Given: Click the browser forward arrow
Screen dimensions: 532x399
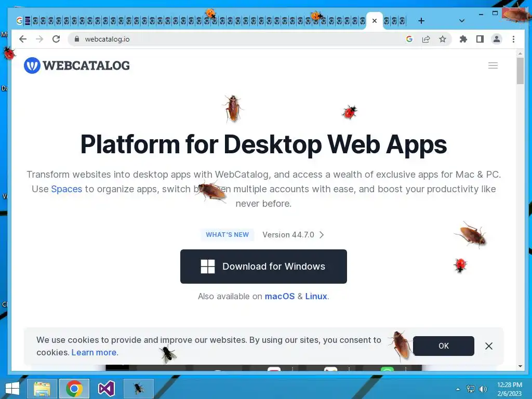Looking at the screenshot, I should click(x=39, y=39).
